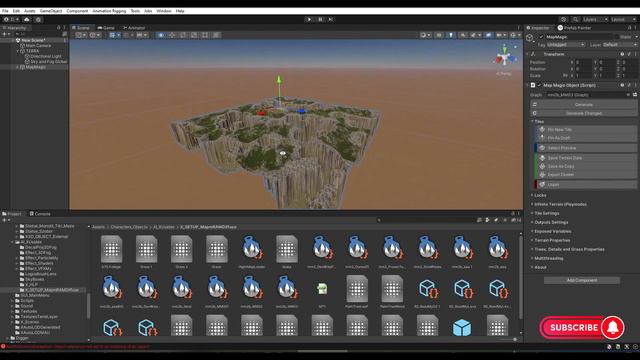The height and width of the screenshot is (360, 640).
Task: Collapse the TERRA object in Hierarchy
Action: coord(18,51)
